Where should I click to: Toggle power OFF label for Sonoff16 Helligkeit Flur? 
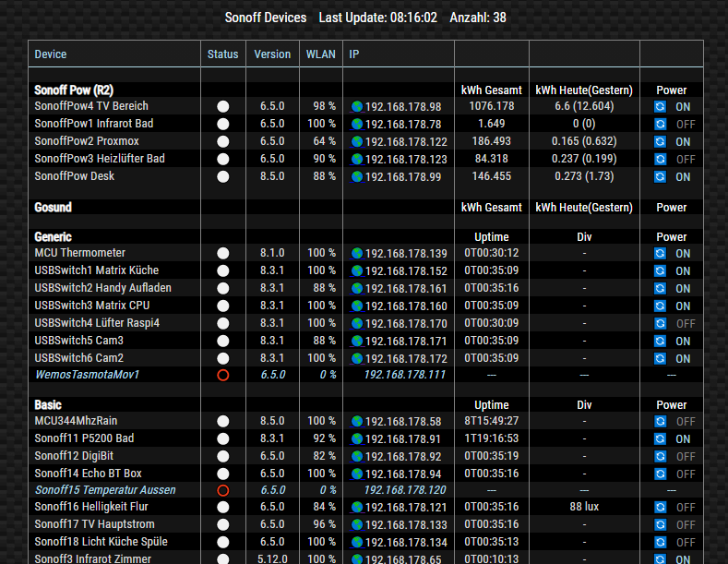pyautogui.click(x=686, y=508)
